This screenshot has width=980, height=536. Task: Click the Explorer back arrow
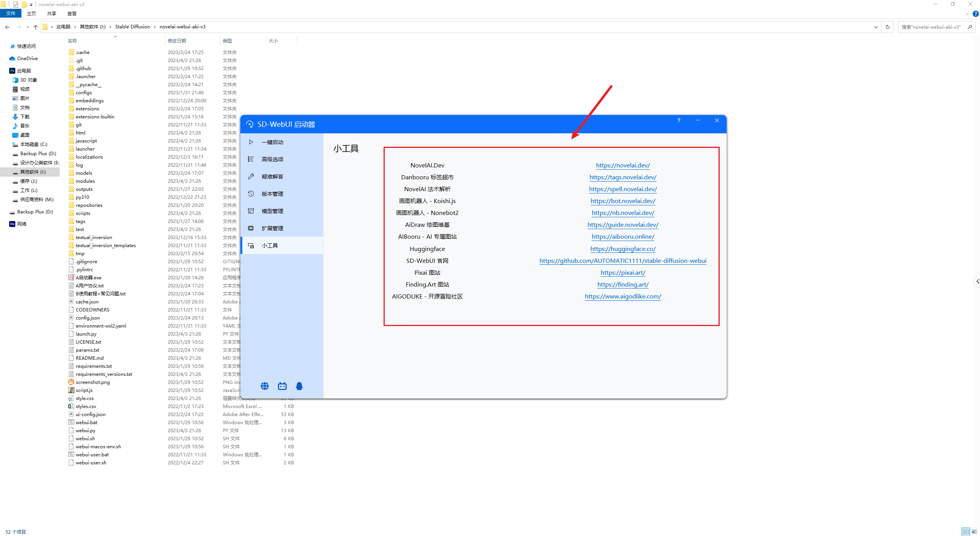point(7,27)
